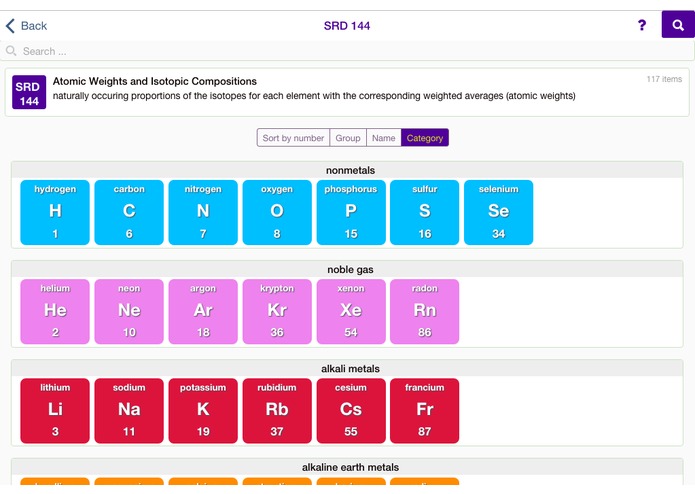Open the selenium Se tile
Screen dimensions: 695x494
click(499, 212)
